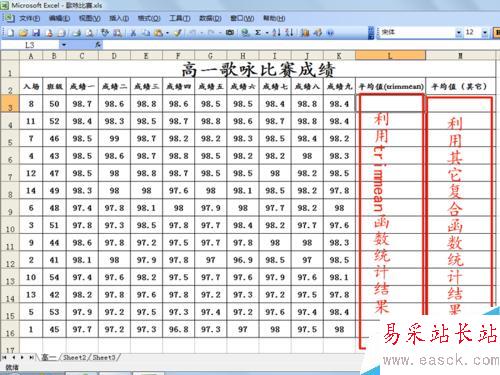Screen dimensions: 500x375
Task: Select the title cell 高一歌咏比赛成绩
Action: (258, 69)
